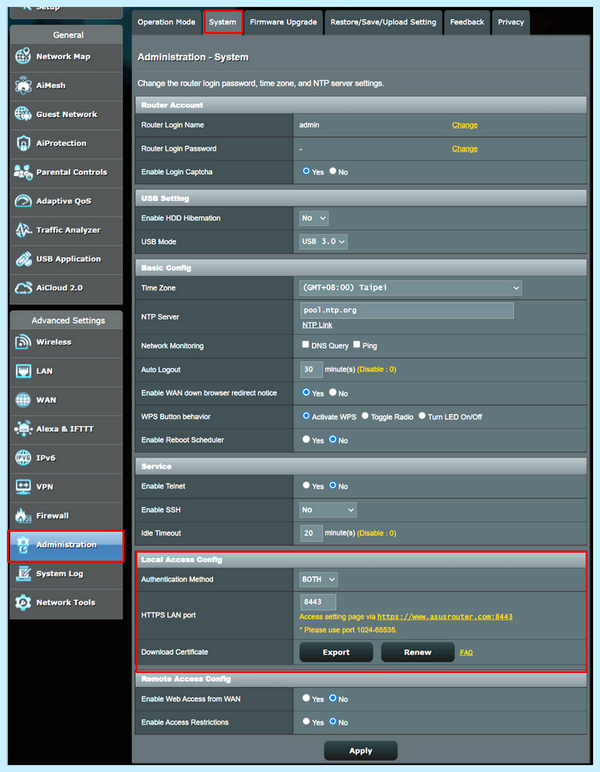Open the AiCloud 2.0 cloud icon
This screenshot has height=772, width=600.
23,288
